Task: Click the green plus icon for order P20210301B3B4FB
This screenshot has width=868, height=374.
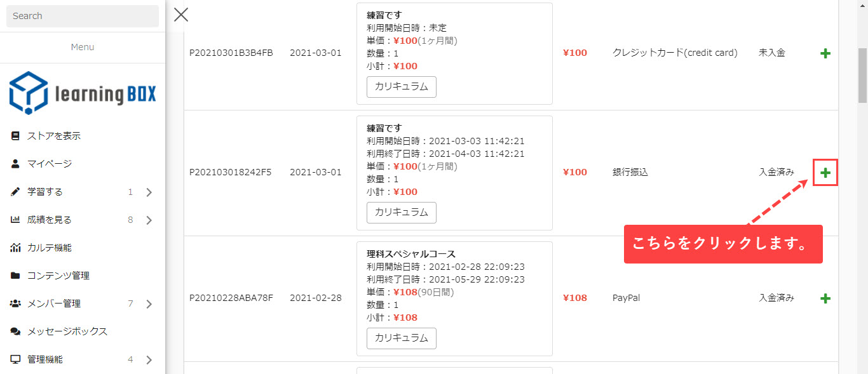Action: point(825,54)
